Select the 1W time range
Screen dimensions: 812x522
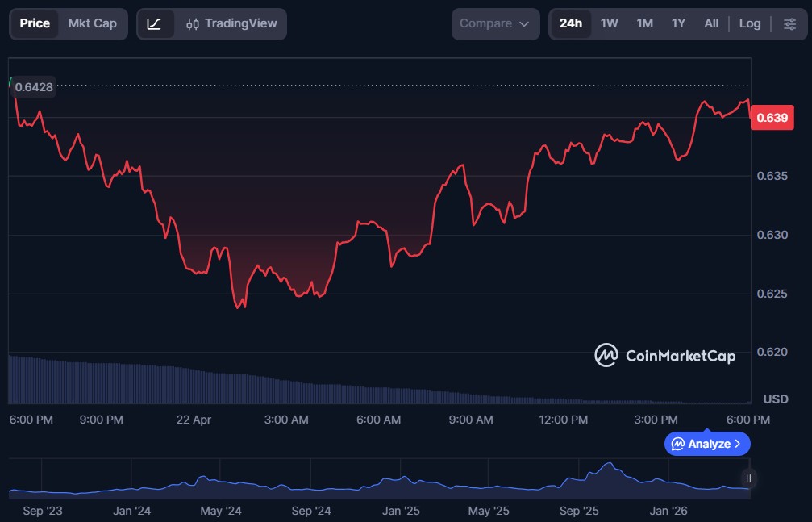[610, 23]
